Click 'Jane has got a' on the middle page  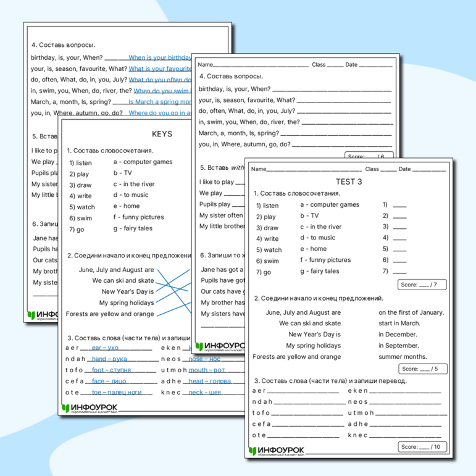point(222,270)
